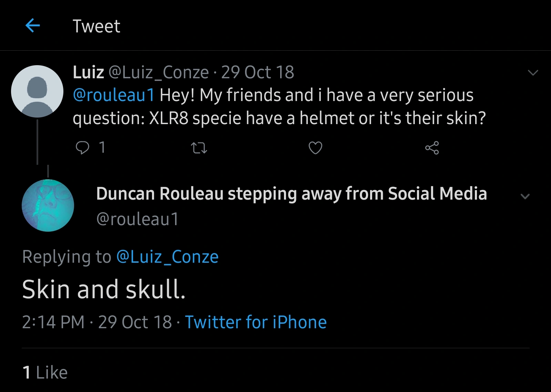Click the 29 Oct 18 date on Luiz's tweet
The width and height of the screenshot is (551, 392).
pyautogui.click(x=257, y=72)
